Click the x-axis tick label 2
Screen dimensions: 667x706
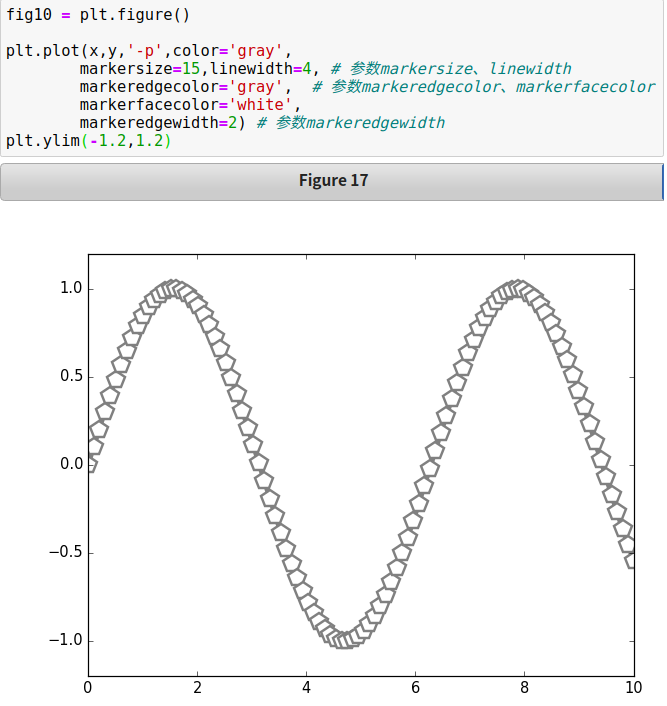point(197,688)
